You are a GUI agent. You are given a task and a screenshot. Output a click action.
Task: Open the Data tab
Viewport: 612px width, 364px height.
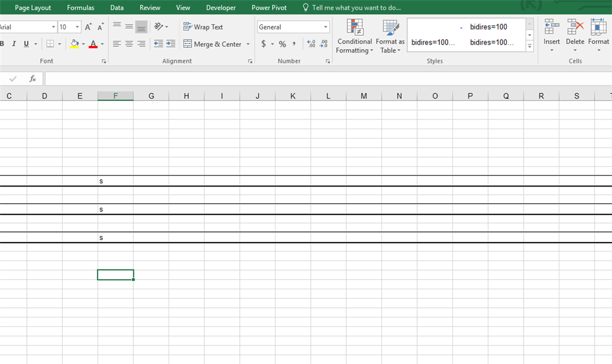click(x=117, y=7)
